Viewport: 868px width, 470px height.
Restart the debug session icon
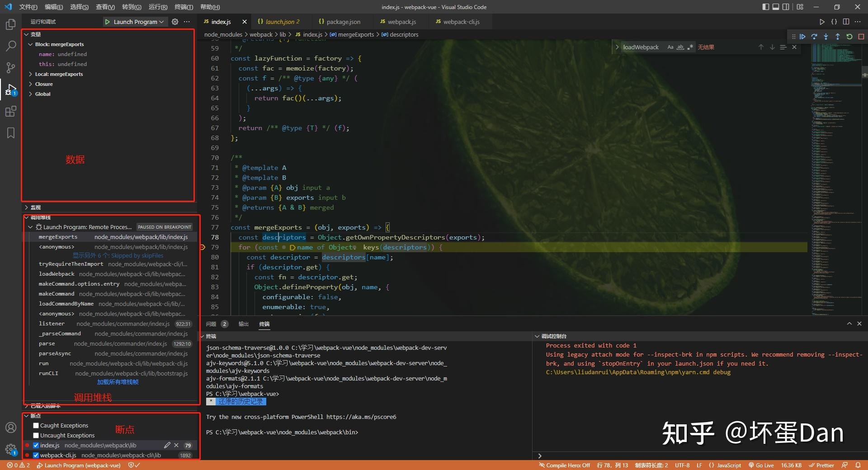click(x=850, y=37)
